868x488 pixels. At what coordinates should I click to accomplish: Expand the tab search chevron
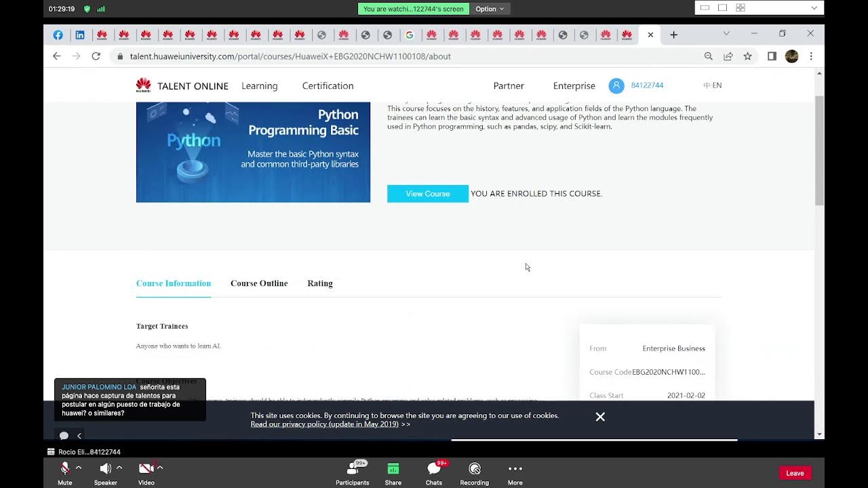click(x=726, y=33)
